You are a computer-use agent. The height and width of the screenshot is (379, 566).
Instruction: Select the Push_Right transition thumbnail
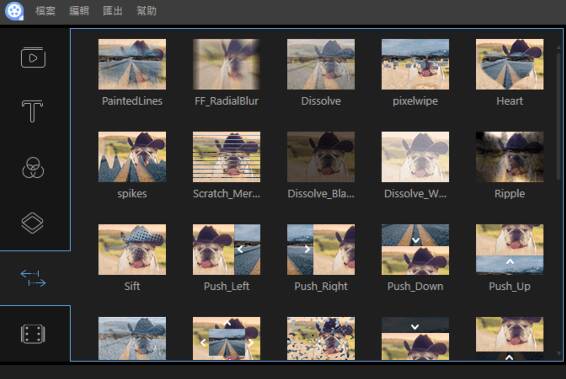pyautogui.click(x=321, y=249)
